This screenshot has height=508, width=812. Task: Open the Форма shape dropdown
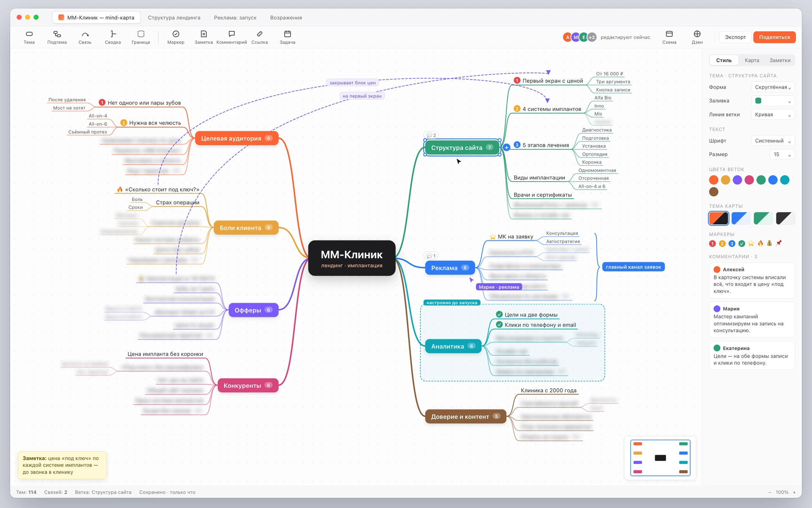pyautogui.click(x=773, y=87)
